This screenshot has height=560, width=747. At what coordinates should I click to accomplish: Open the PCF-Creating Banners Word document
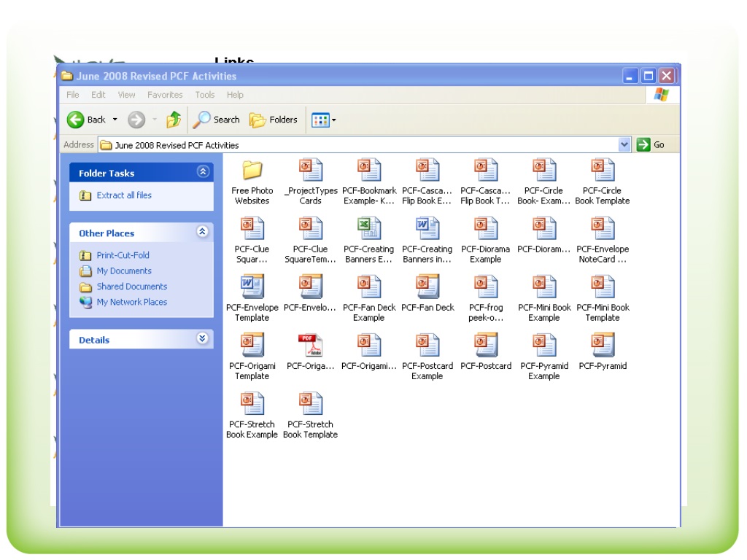427,229
